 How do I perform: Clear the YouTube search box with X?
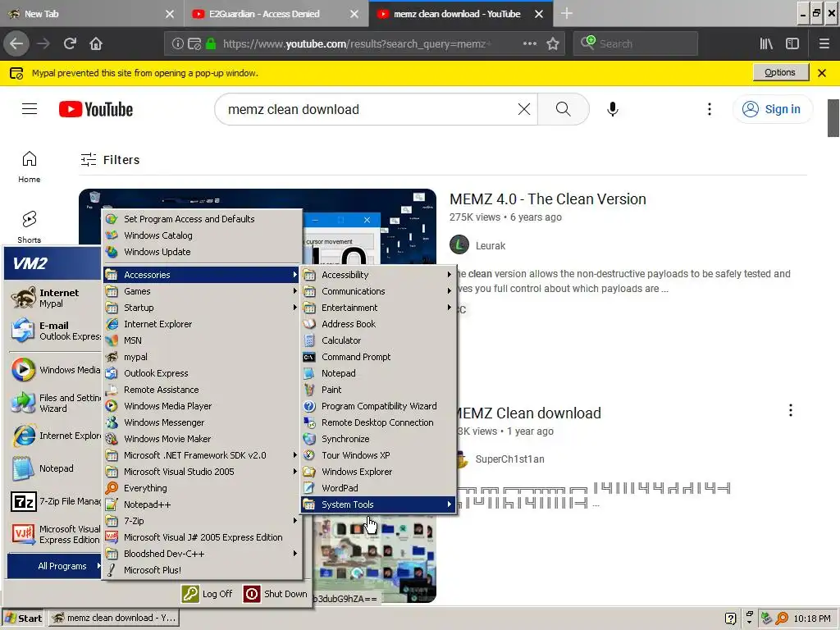(524, 109)
